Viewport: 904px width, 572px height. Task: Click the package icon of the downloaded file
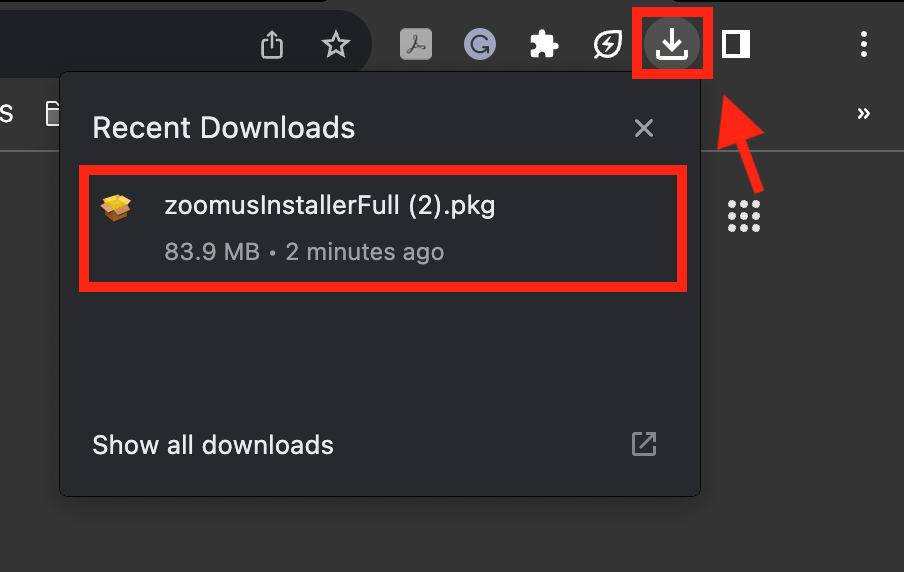[x=116, y=208]
